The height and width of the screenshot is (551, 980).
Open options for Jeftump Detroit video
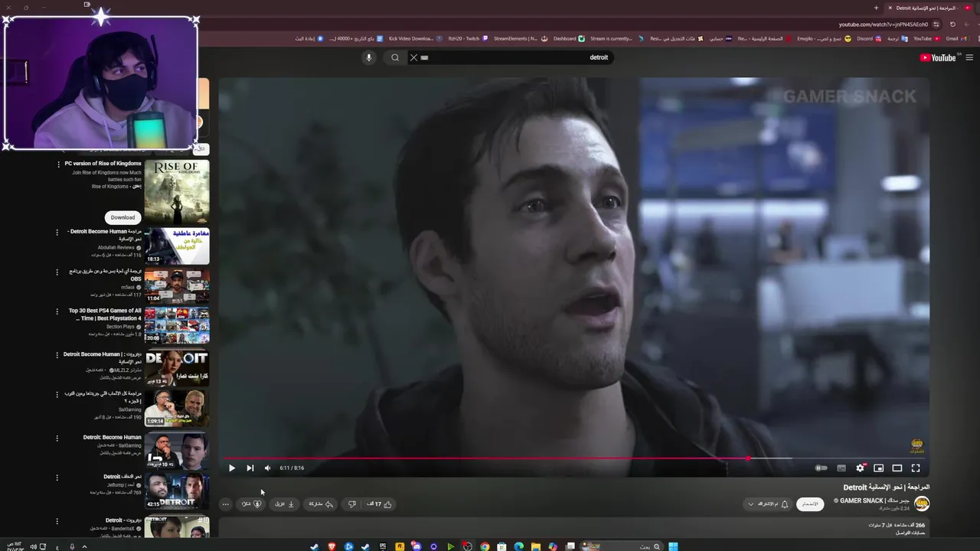(57, 477)
